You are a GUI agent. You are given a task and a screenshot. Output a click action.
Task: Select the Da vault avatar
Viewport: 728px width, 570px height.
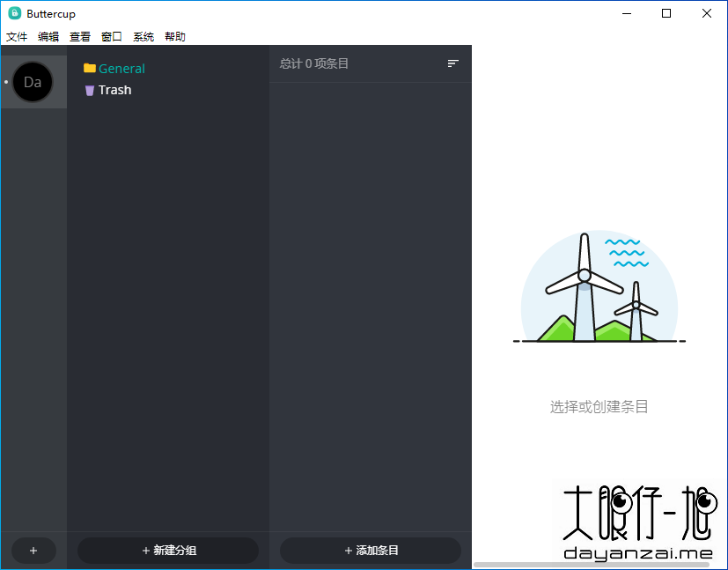click(33, 82)
